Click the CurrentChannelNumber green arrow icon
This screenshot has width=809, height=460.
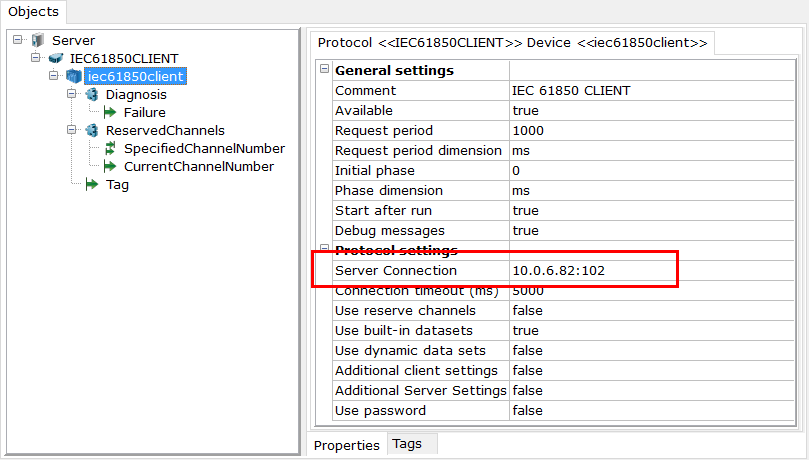pos(110,167)
